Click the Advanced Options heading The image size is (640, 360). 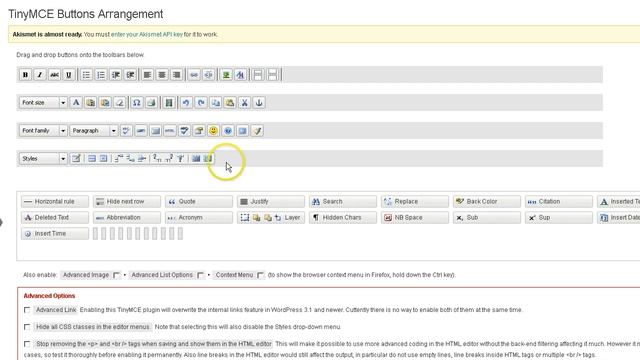tap(49, 296)
